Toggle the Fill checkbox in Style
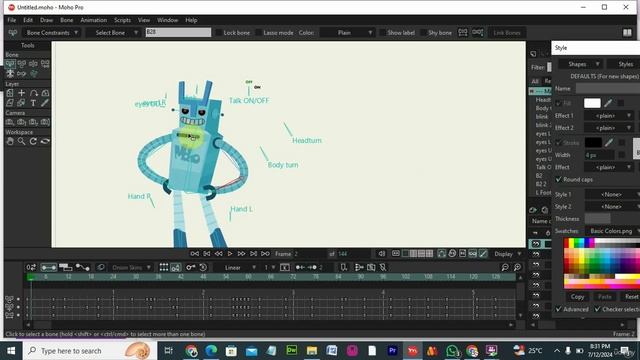 click(558, 103)
